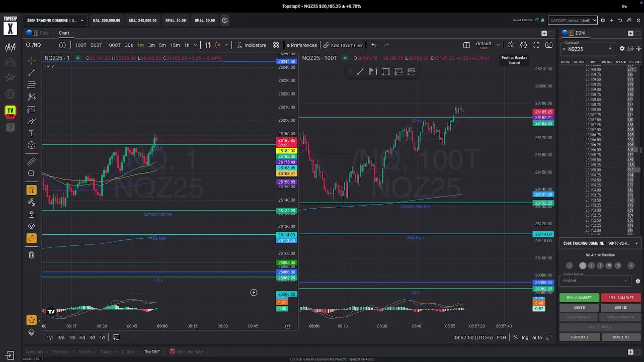Expand the default layout save dropdown
The height and width of the screenshot is (362, 644).
pos(498,45)
